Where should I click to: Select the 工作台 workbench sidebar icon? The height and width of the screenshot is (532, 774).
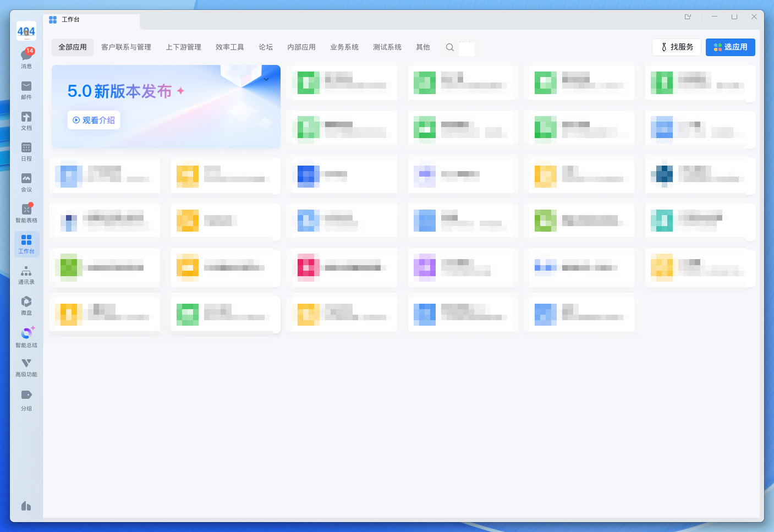[x=26, y=244]
